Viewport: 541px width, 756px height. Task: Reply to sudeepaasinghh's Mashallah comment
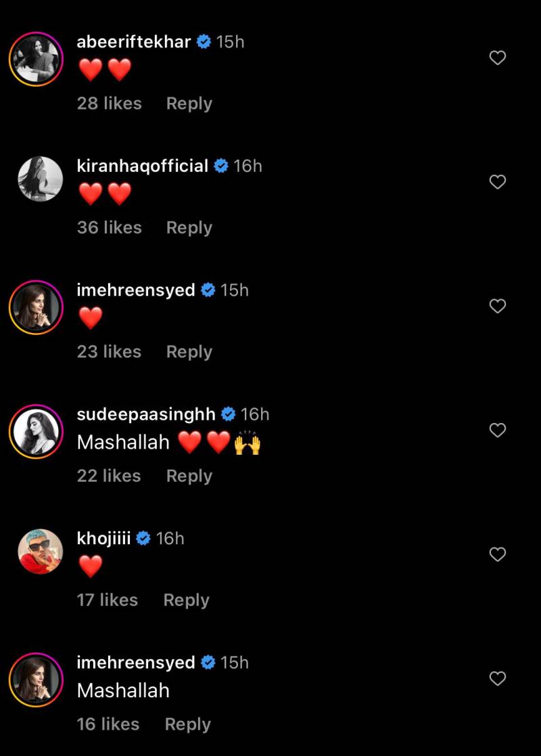[x=189, y=476]
